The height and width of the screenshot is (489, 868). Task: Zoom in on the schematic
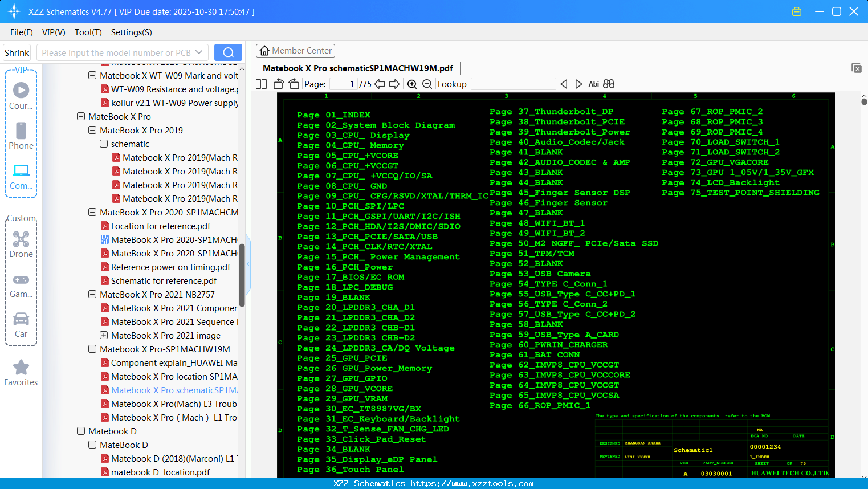click(412, 84)
